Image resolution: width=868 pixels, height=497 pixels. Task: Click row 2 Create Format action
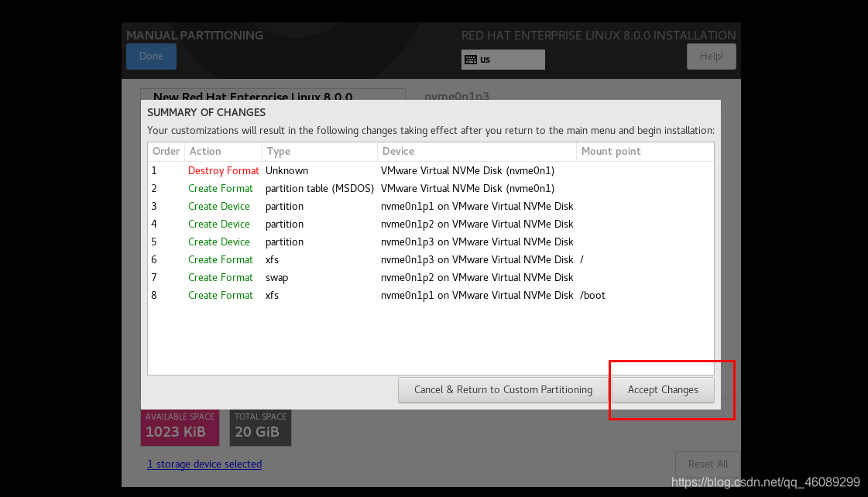coord(221,188)
